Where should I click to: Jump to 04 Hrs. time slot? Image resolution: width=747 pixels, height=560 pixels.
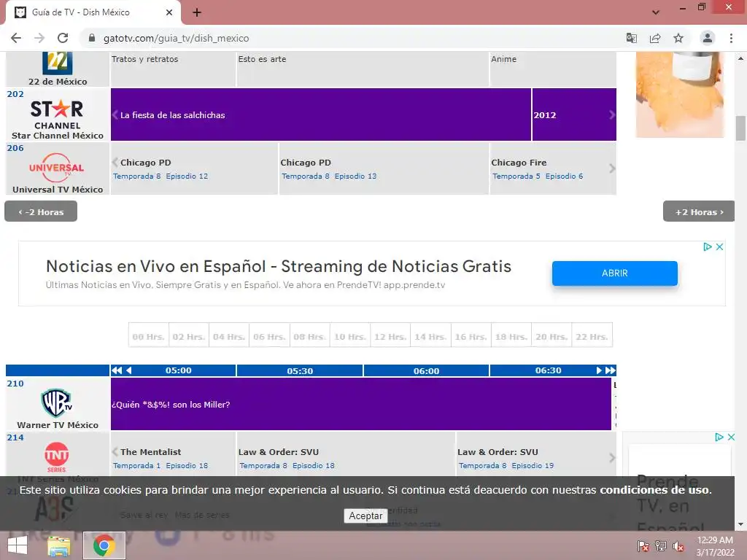pos(229,337)
